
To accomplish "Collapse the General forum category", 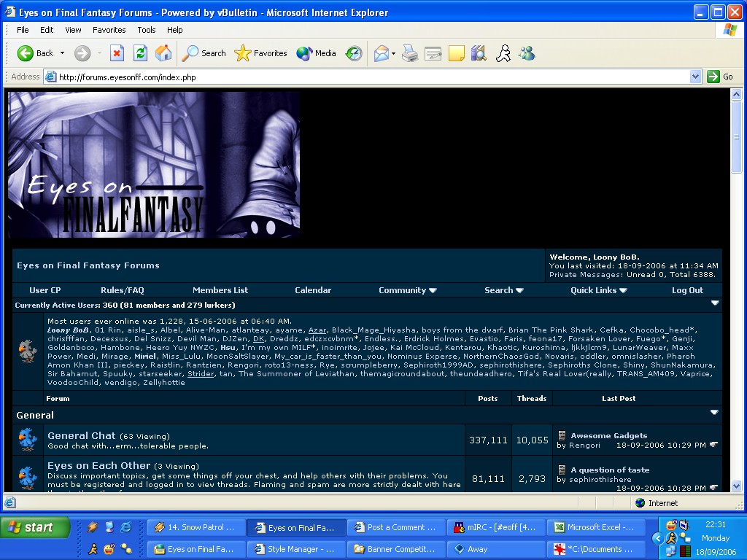I will point(714,413).
